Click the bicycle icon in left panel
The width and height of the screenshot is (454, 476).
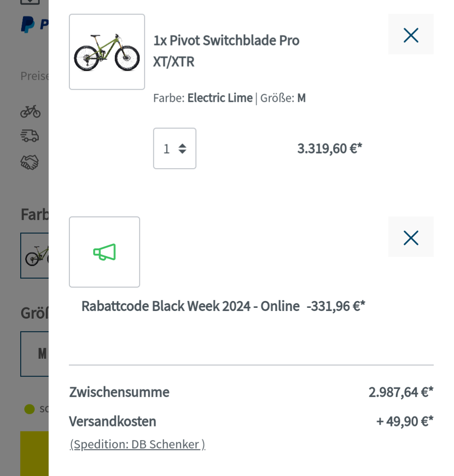coord(30,111)
